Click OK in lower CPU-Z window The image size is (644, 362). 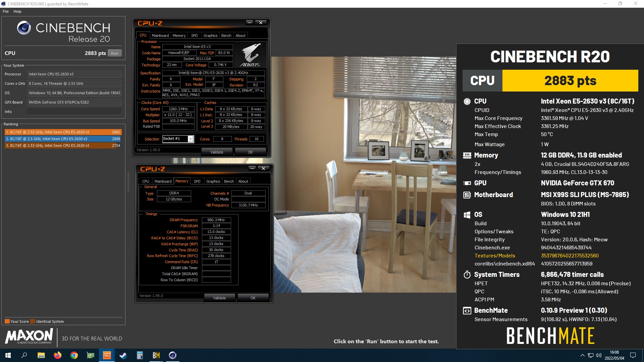pyautogui.click(x=253, y=298)
